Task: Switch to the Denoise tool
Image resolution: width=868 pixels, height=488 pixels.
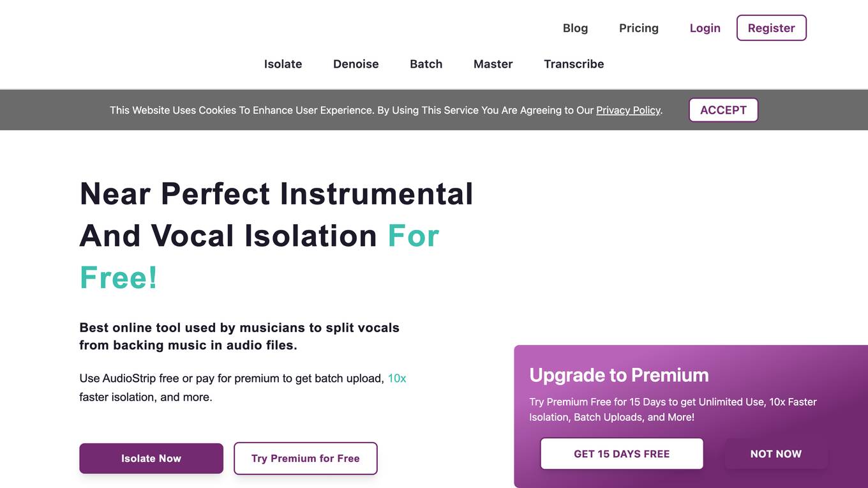Action: (355, 64)
